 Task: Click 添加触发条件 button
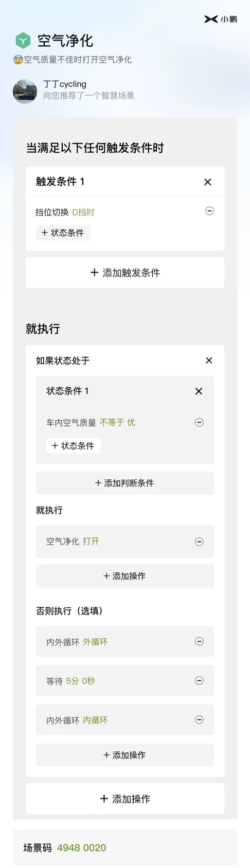125,273
